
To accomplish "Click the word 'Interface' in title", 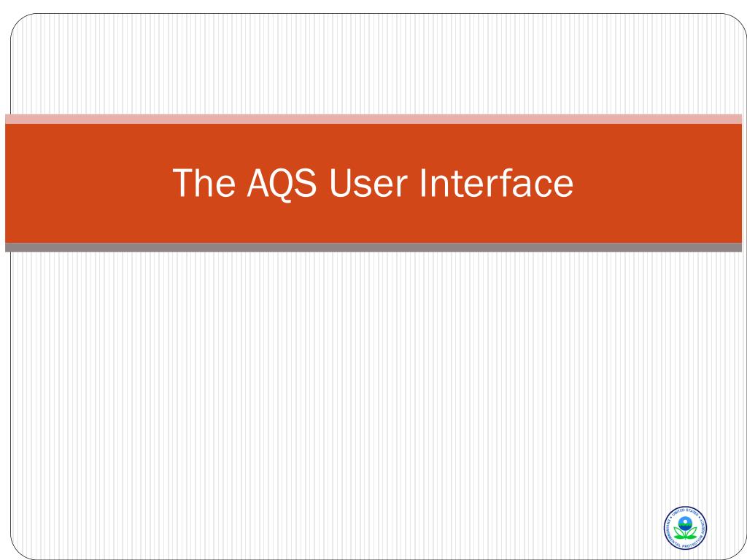I will tap(496, 183).
